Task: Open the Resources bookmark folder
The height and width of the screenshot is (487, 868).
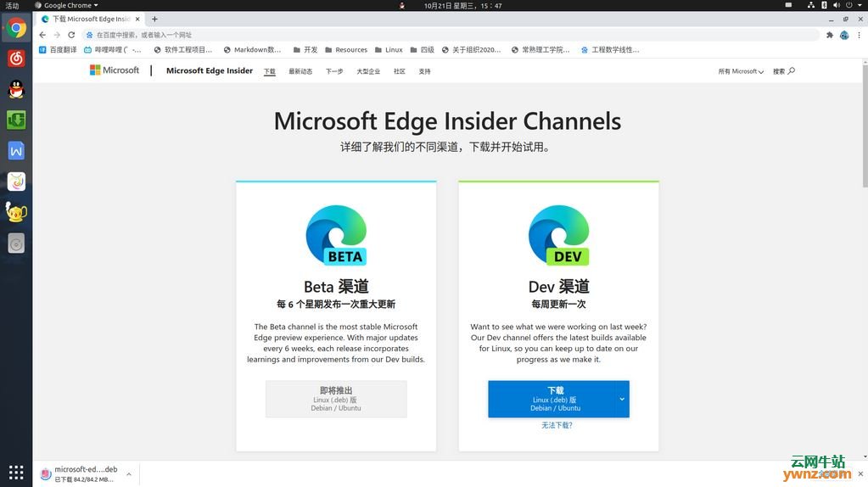Action: (346, 50)
